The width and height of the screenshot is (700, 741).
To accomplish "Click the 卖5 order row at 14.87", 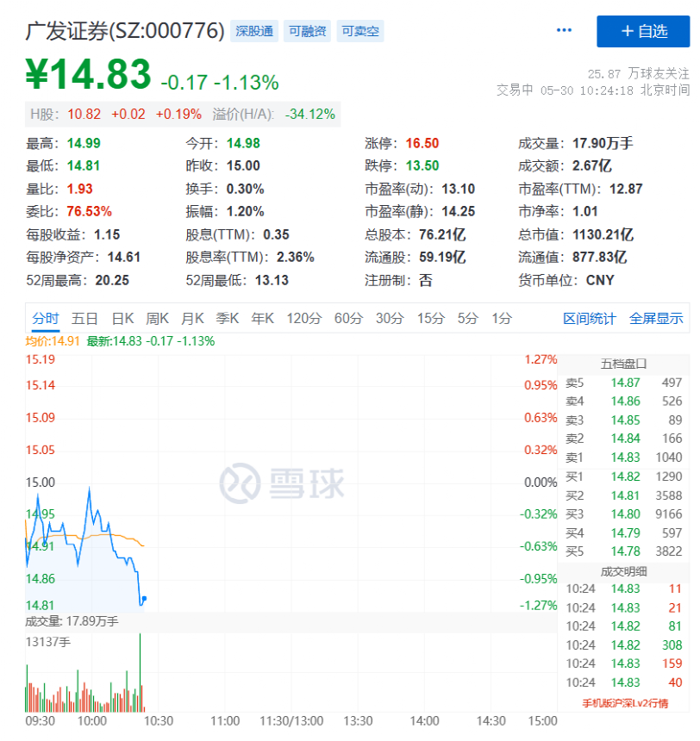I will [x=624, y=383].
